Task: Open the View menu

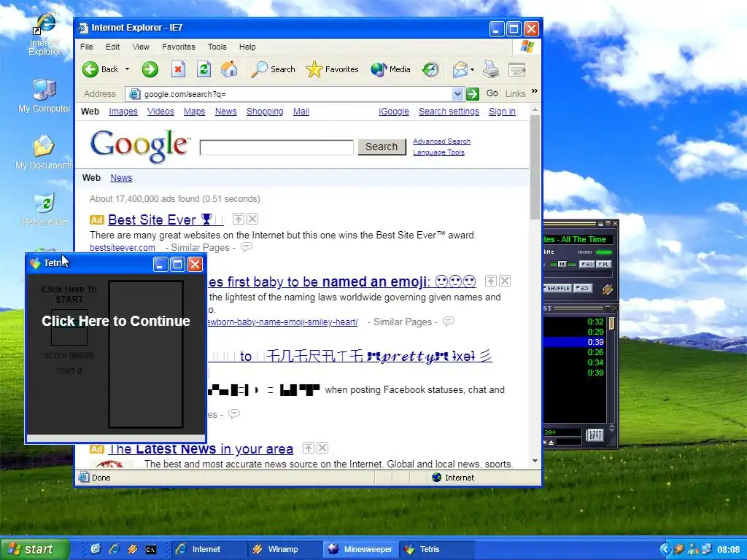Action: click(x=141, y=47)
